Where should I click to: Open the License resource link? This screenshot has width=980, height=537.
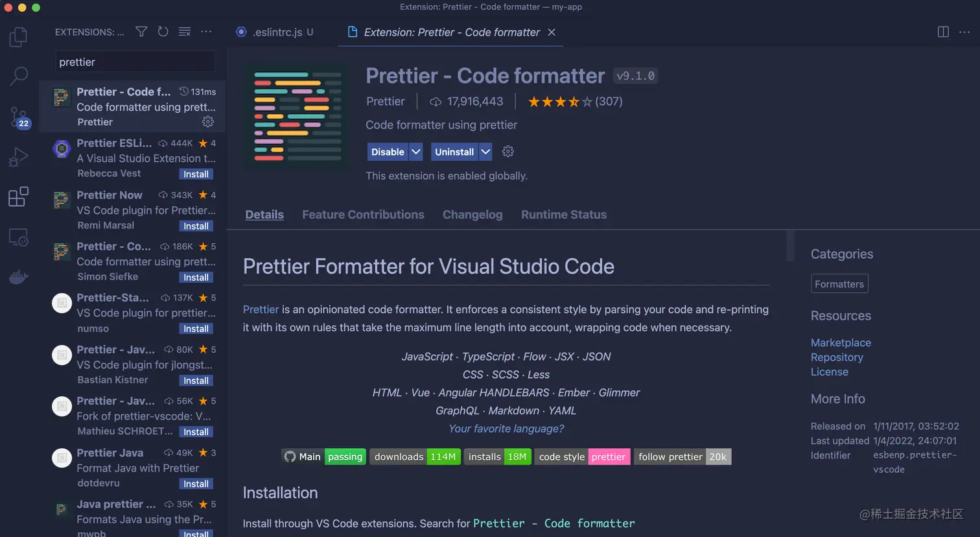(829, 372)
